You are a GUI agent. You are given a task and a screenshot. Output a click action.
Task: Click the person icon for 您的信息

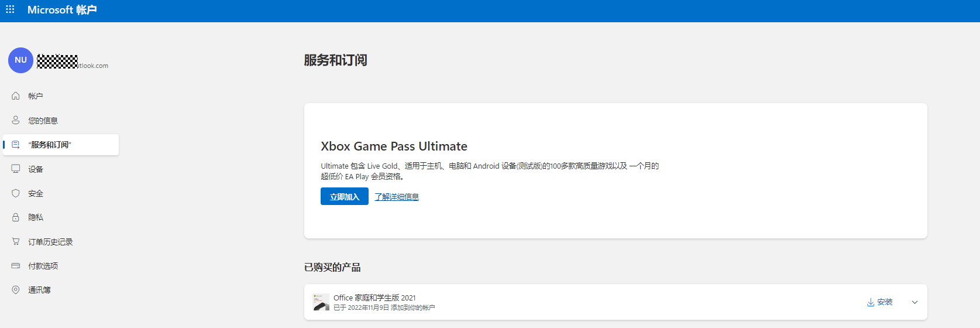16,120
